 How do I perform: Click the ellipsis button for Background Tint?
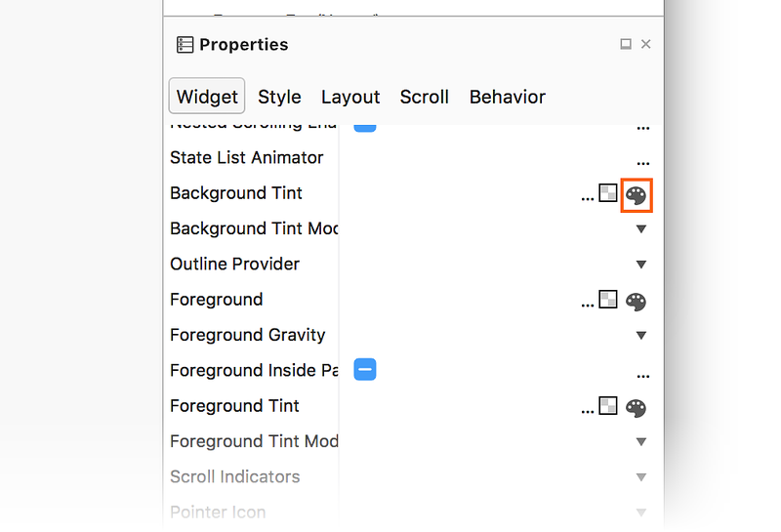pos(587,198)
